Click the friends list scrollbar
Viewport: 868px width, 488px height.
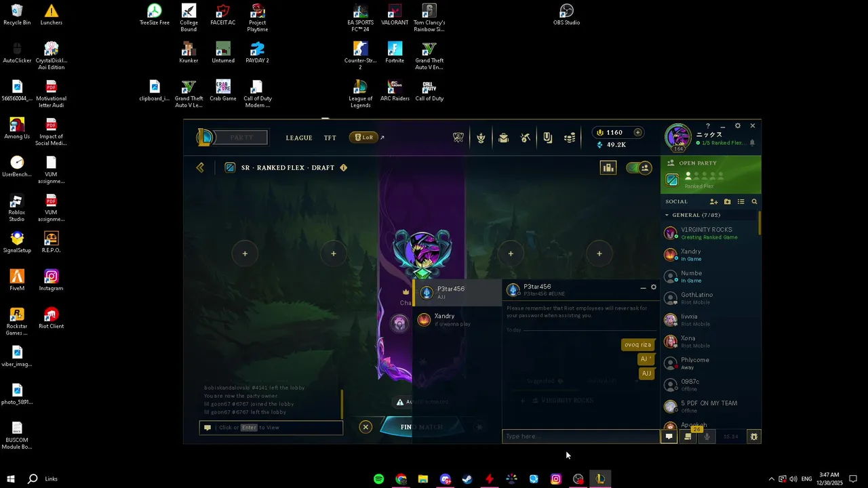coord(759,223)
